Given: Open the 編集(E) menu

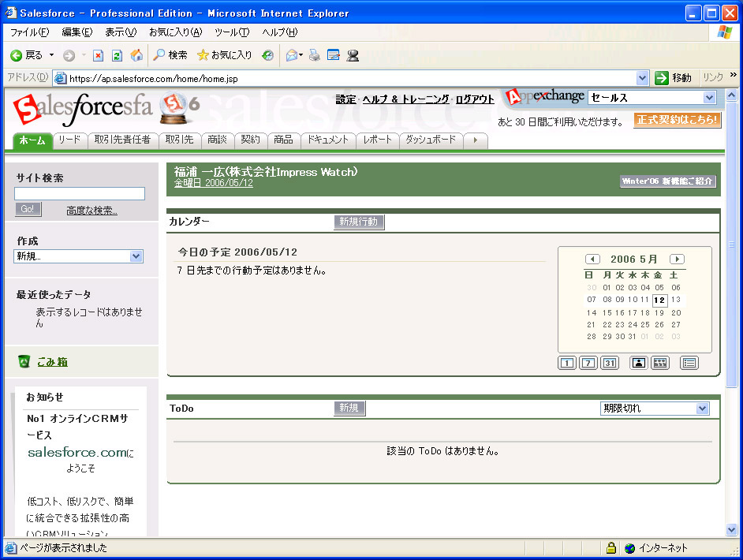Looking at the screenshot, I should 77,32.
